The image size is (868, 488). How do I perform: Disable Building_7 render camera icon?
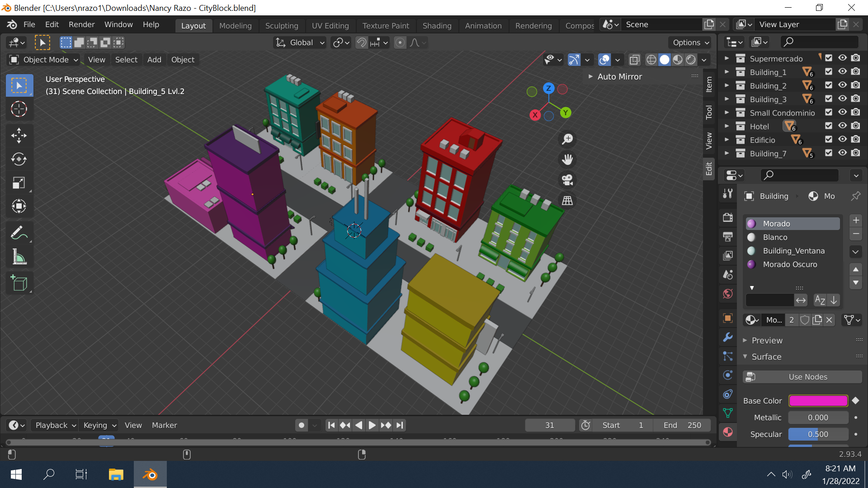click(855, 153)
